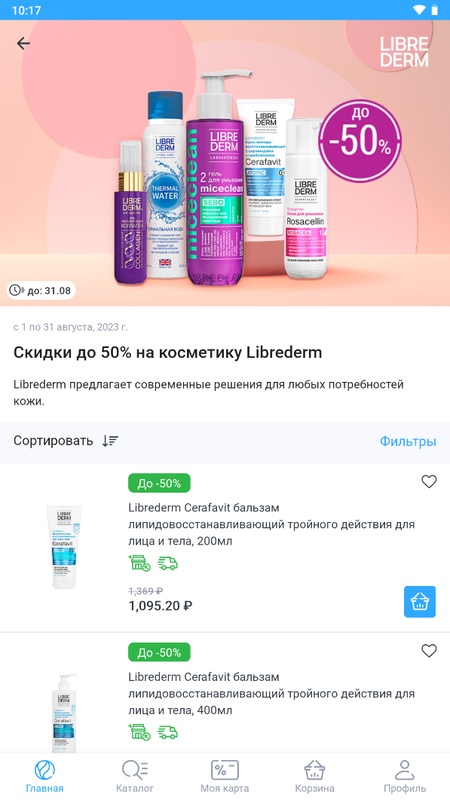Tap the promo timer до: 31.08 badge

(41, 290)
